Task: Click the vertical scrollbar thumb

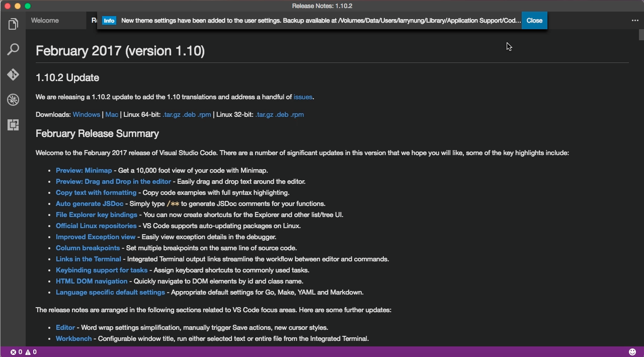Action: tap(641, 35)
